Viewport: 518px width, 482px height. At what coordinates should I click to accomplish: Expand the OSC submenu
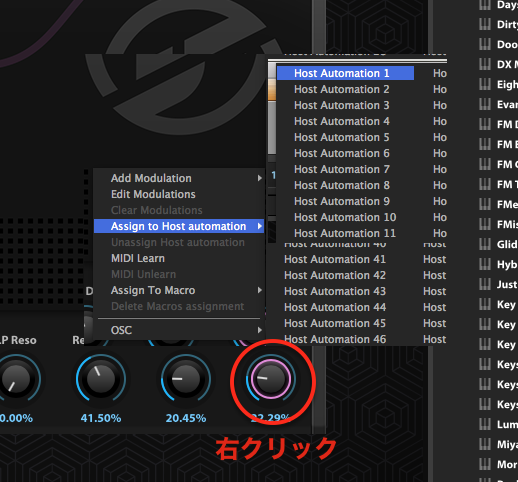coord(179,330)
